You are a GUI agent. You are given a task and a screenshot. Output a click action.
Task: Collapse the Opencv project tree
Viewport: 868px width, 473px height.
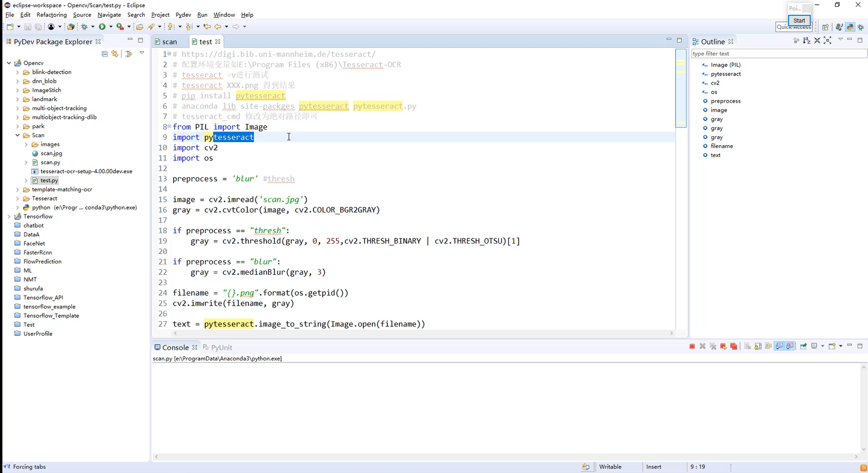click(9, 63)
